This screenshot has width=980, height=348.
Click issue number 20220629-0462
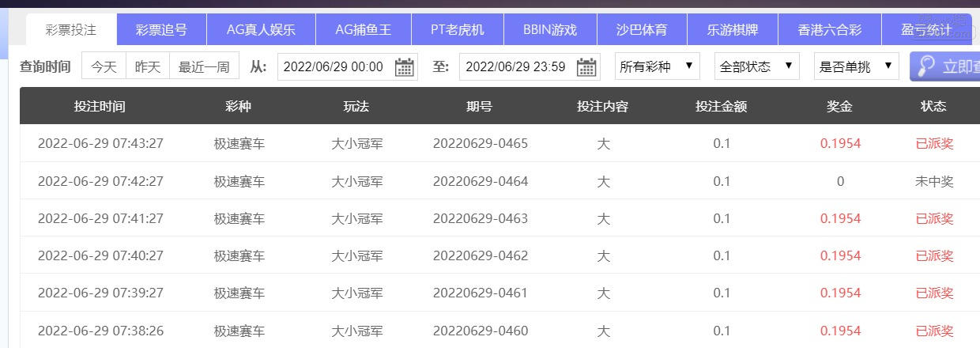(481, 255)
